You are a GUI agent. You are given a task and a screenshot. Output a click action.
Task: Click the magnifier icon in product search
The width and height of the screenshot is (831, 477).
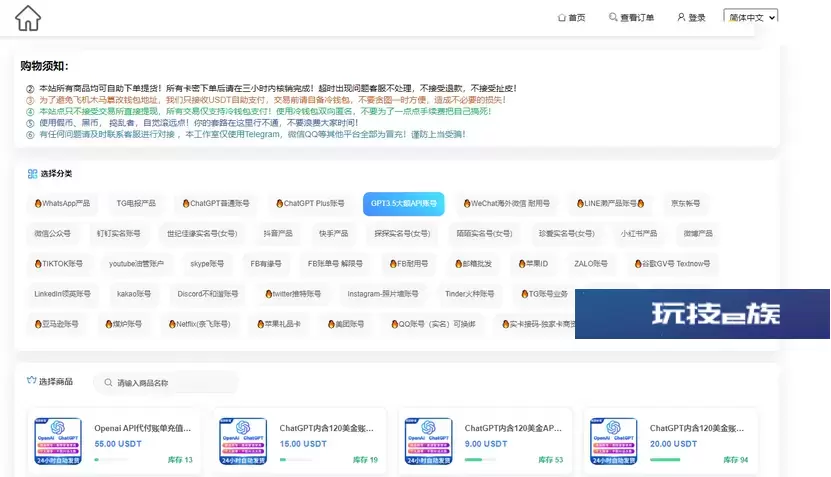pyautogui.click(x=108, y=383)
